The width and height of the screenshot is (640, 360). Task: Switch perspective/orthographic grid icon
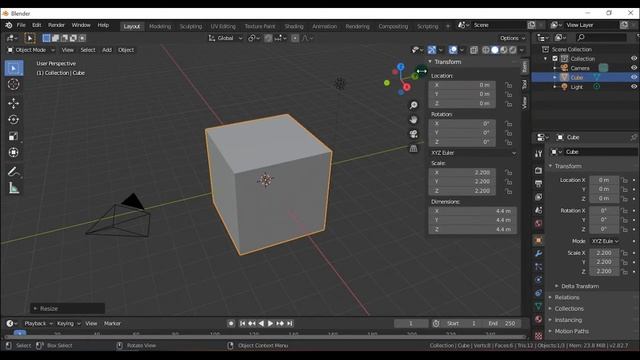point(413,149)
